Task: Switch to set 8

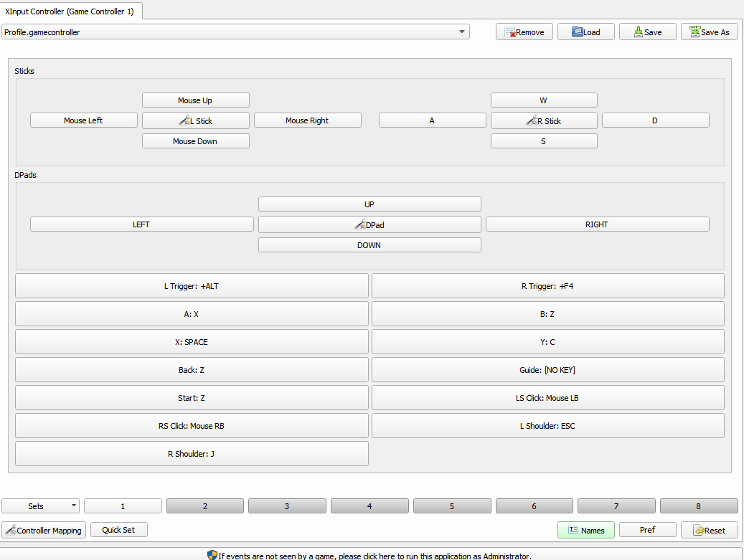Action: (x=699, y=506)
